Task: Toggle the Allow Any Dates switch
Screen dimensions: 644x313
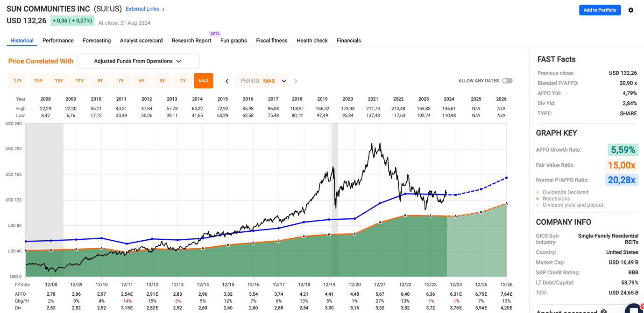Action: click(507, 81)
